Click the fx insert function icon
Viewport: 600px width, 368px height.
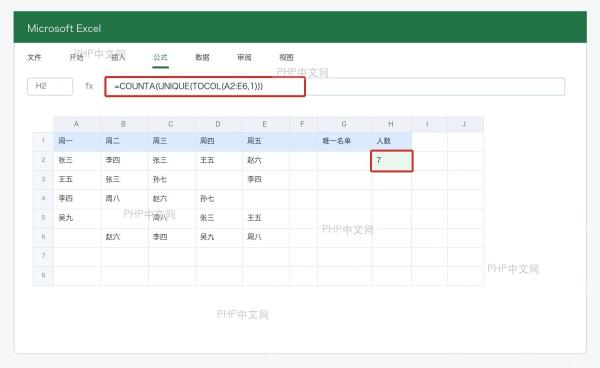pos(89,86)
